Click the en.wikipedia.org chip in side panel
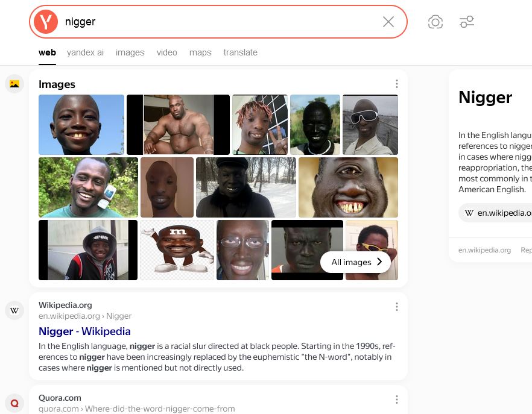The width and height of the screenshot is (532, 414). [496, 213]
